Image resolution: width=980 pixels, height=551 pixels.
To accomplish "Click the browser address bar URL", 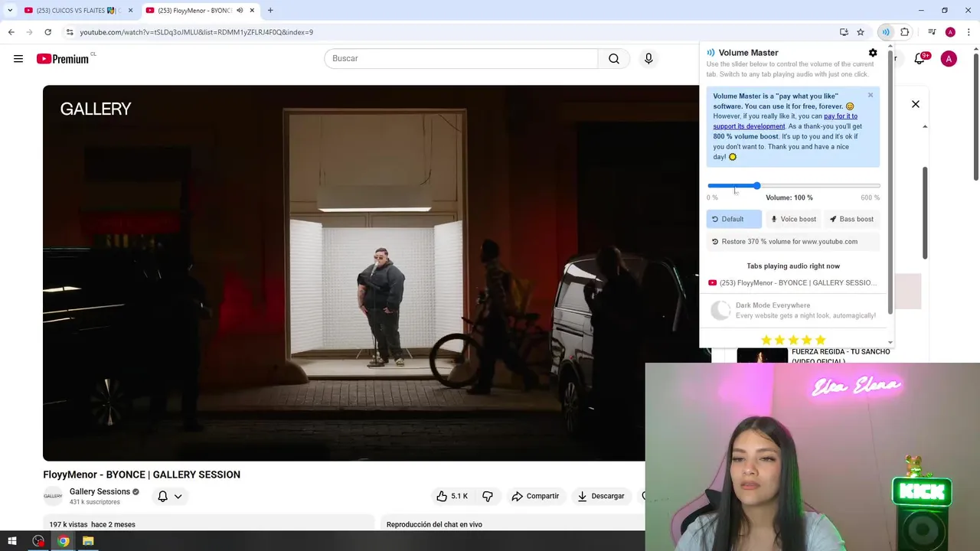I will click(196, 32).
